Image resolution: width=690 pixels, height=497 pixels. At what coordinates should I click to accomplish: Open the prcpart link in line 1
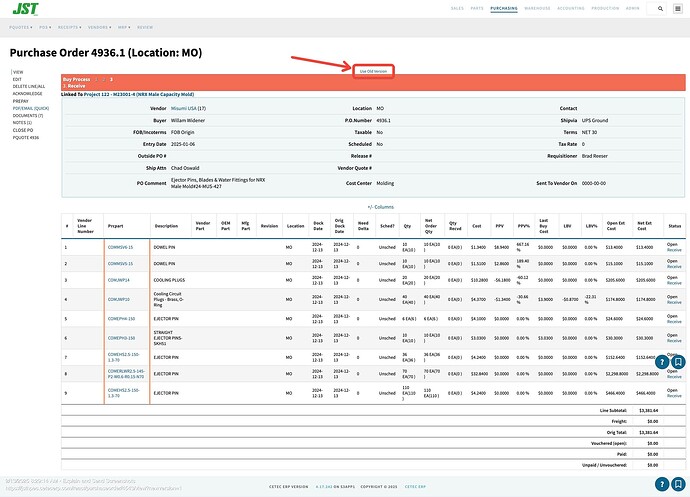pyautogui.click(x=120, y=247)
